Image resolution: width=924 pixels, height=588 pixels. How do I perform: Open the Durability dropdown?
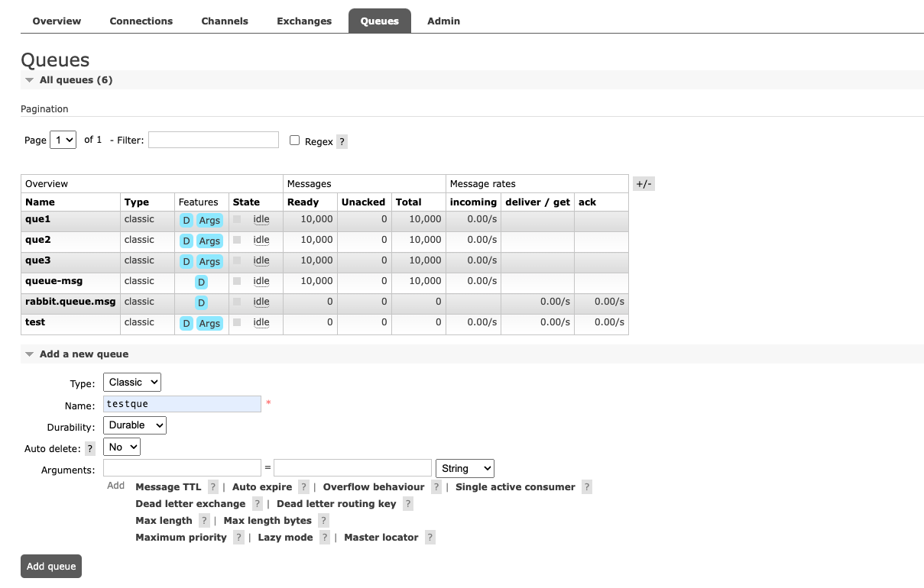(x=135, y=425)
